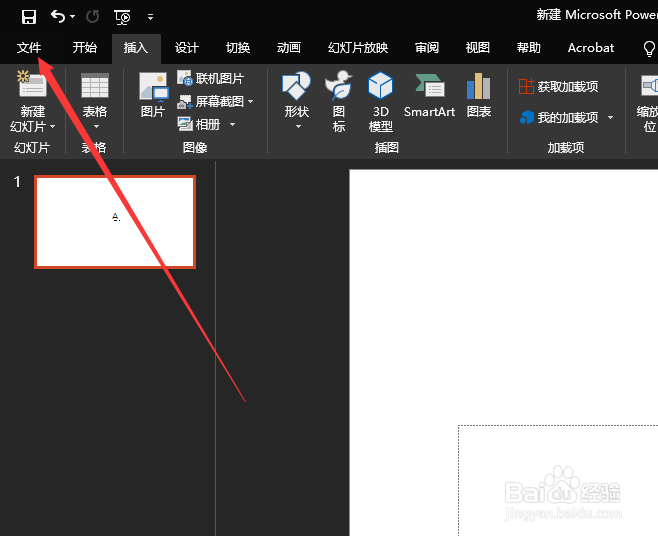Start slideshow from beginning icon
Viewport: 658px width, 536px height.
pyautogui.click(x=122, y=17)
